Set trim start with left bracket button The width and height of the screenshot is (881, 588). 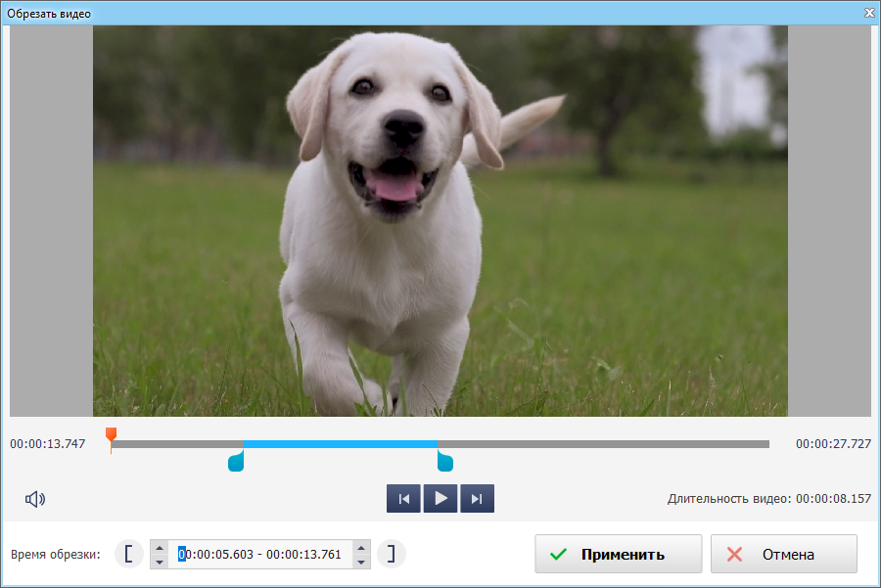point(128,555)
